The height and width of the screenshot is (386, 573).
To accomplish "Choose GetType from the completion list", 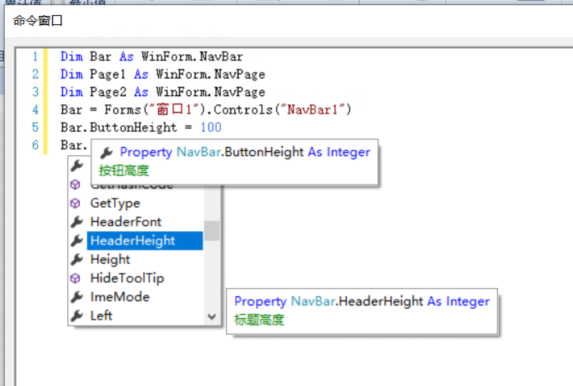I will tap(115, 203).
